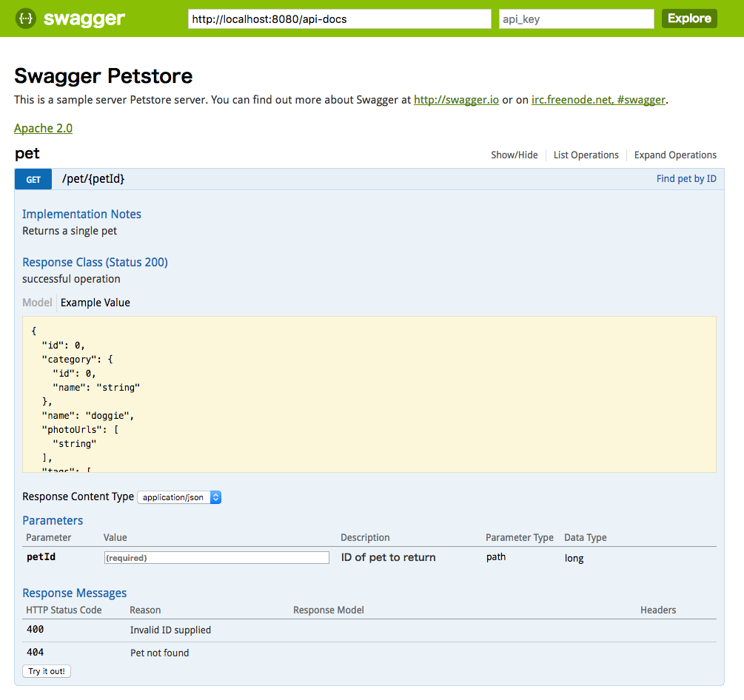Click the Try it out! button

point(47,671)
